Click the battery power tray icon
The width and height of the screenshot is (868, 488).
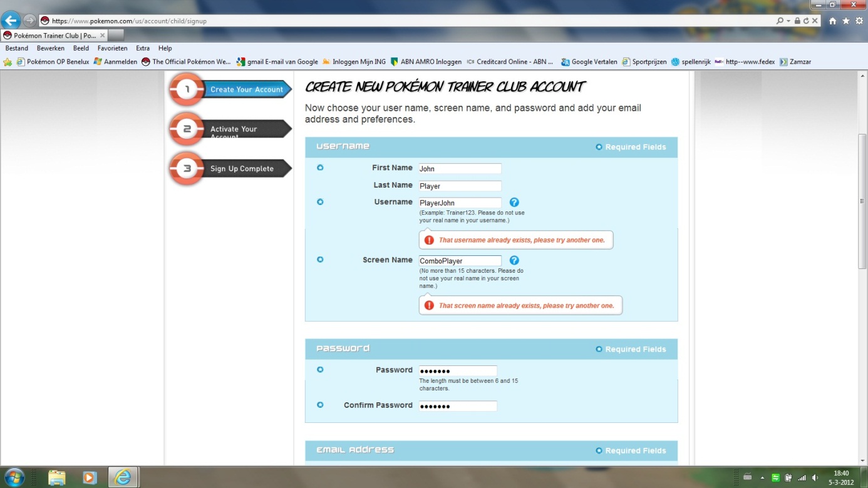tap(788, 478)
